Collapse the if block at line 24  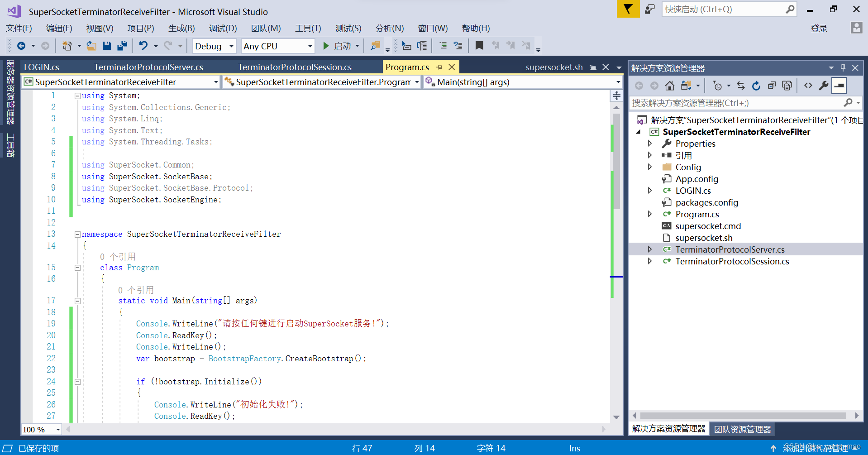point(77,382)
